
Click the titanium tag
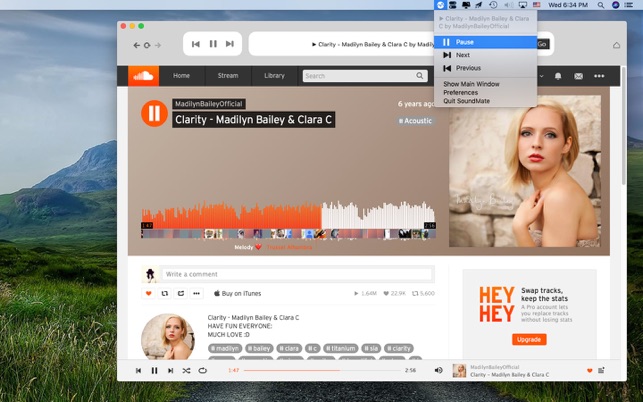coord(341,348)
